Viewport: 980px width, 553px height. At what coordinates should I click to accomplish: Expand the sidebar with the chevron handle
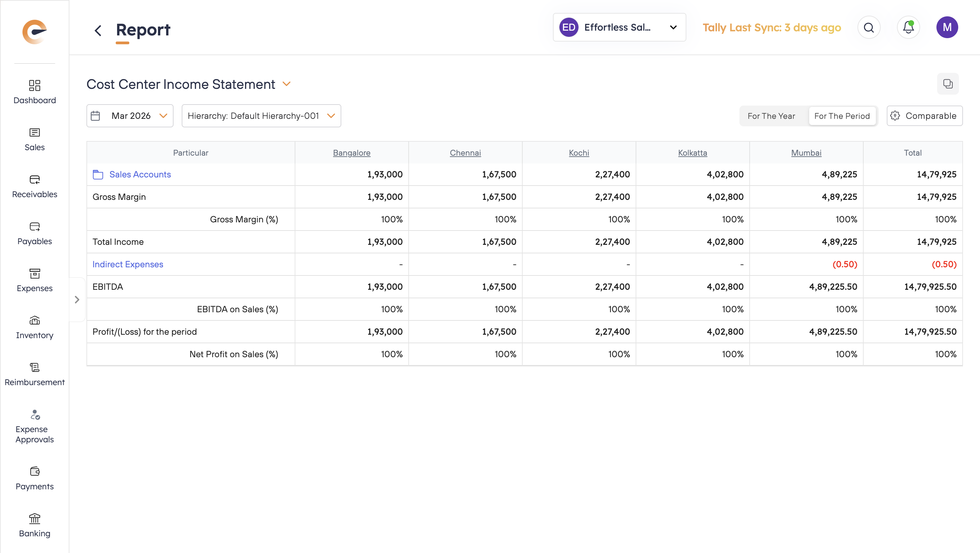coord(77,300)
